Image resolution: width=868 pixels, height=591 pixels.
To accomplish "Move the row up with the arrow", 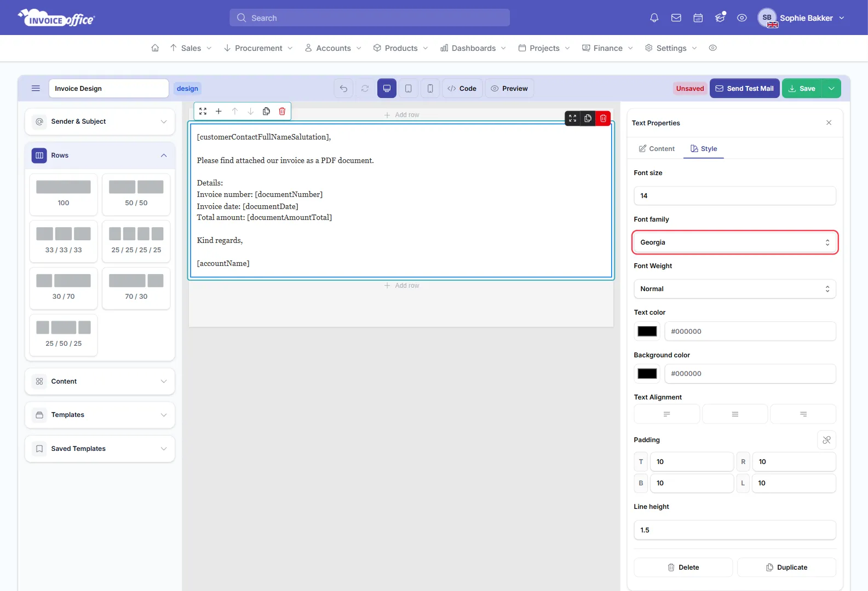I will [x=235, y=111].
